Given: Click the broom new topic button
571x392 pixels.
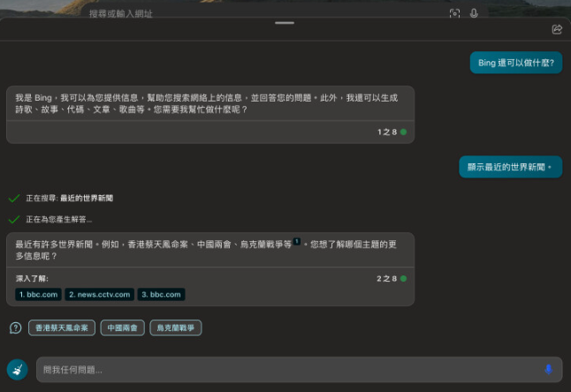Looking at the screenshot, I should 17,369.
